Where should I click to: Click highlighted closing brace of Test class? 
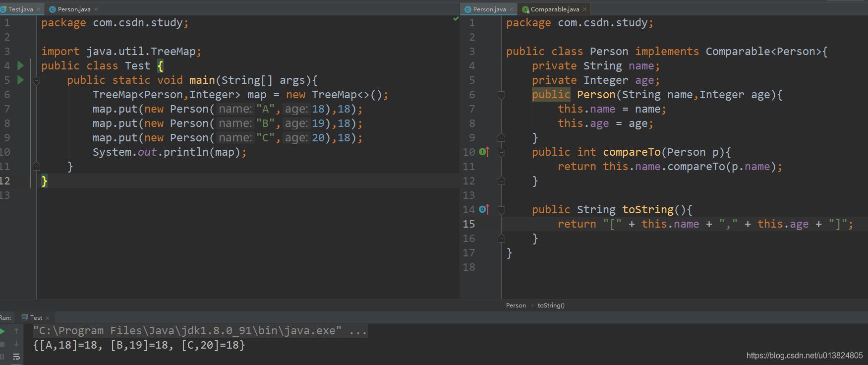[x=44, y=181]
